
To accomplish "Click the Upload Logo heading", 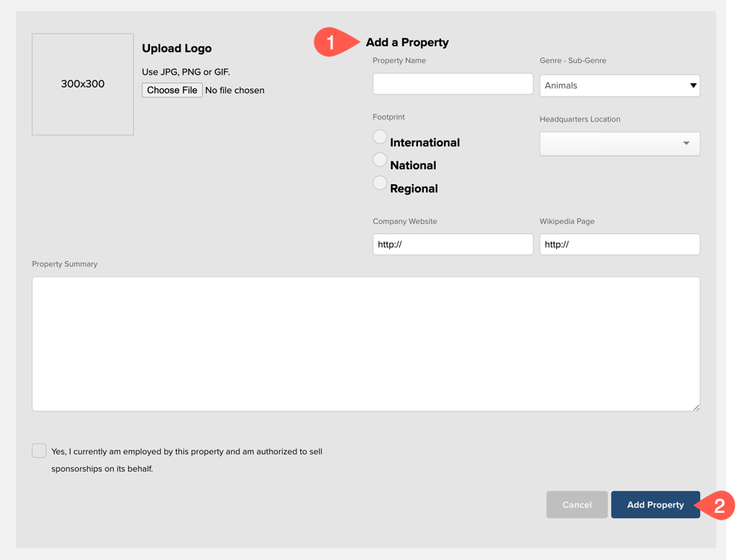I will coord(177,49).
